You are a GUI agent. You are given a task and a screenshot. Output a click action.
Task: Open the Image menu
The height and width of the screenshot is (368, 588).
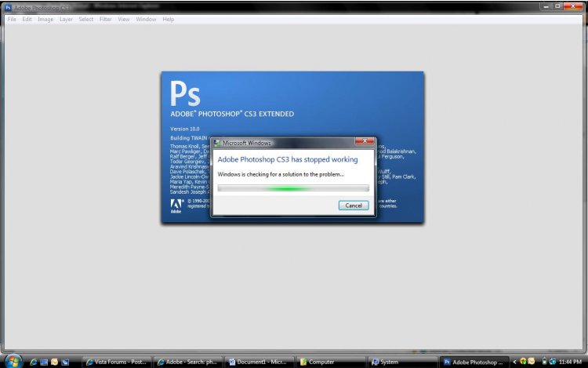click(45, 19)
